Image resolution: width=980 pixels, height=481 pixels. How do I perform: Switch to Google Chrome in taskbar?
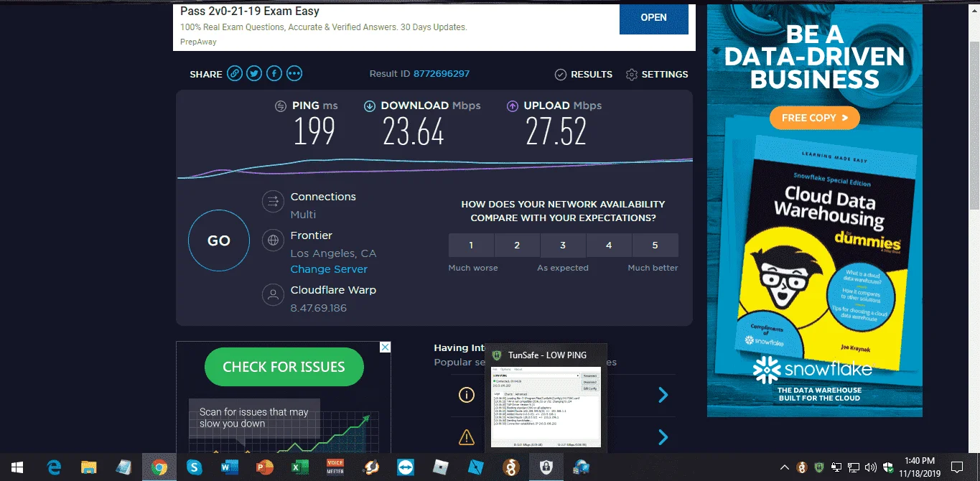tap(159, 467)
